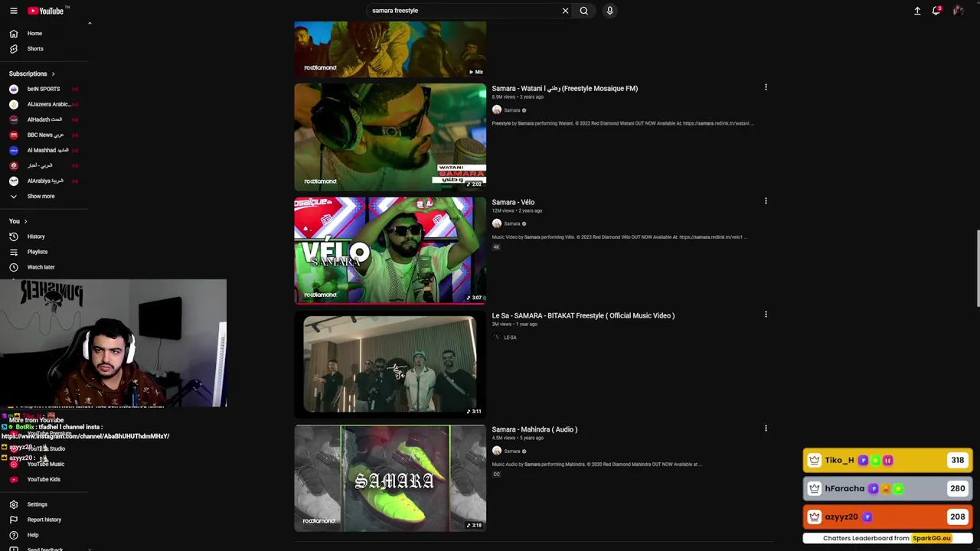Click Tiko_H leaderboard entry

click(887, 460)
